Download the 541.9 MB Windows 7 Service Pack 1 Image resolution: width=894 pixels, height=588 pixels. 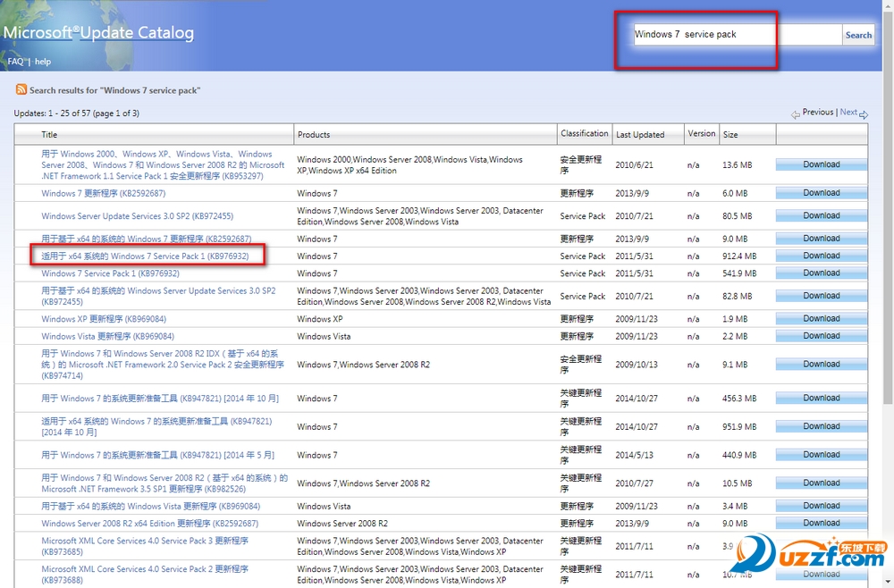[821, 273]
